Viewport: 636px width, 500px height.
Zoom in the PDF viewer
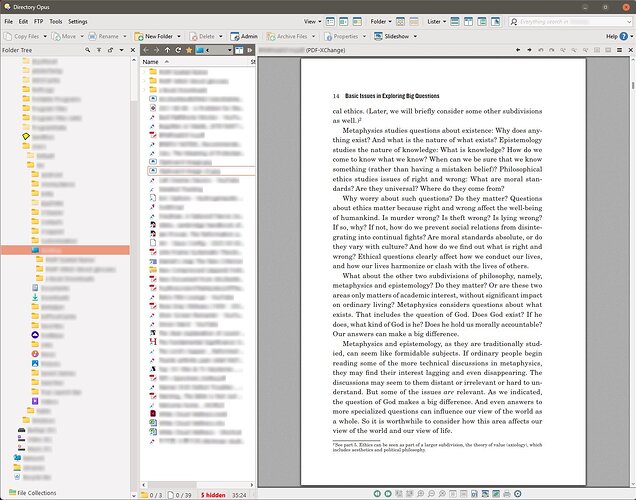coord(421,494)
